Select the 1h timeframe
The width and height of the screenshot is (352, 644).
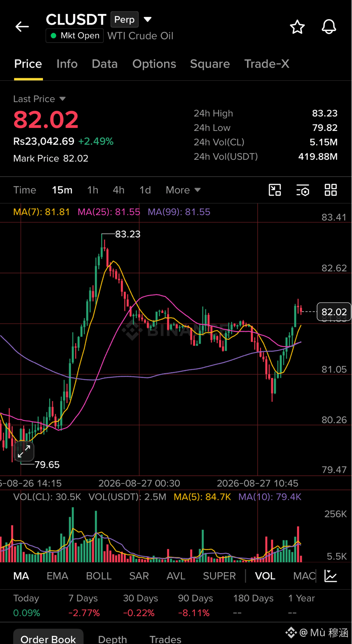93,190
